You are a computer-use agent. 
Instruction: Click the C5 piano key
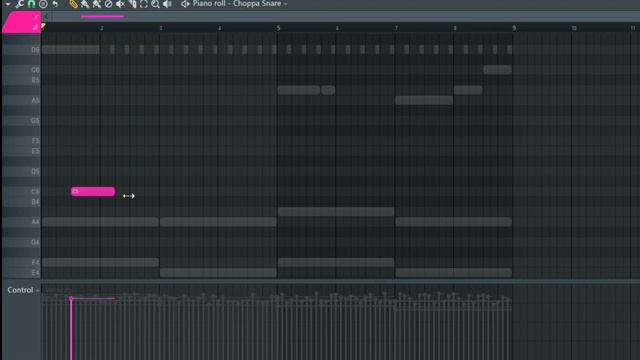[21, 191]
